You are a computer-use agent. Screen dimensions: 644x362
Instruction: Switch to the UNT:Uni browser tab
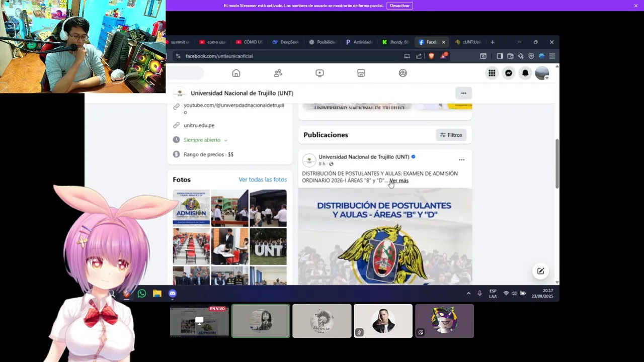(468, 42)
